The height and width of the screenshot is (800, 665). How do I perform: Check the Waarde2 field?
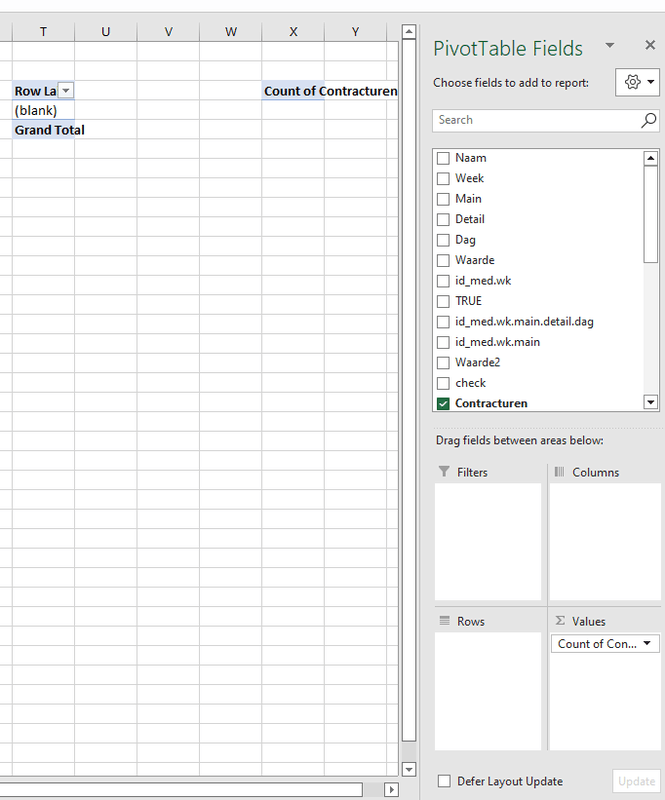point(443,363)
